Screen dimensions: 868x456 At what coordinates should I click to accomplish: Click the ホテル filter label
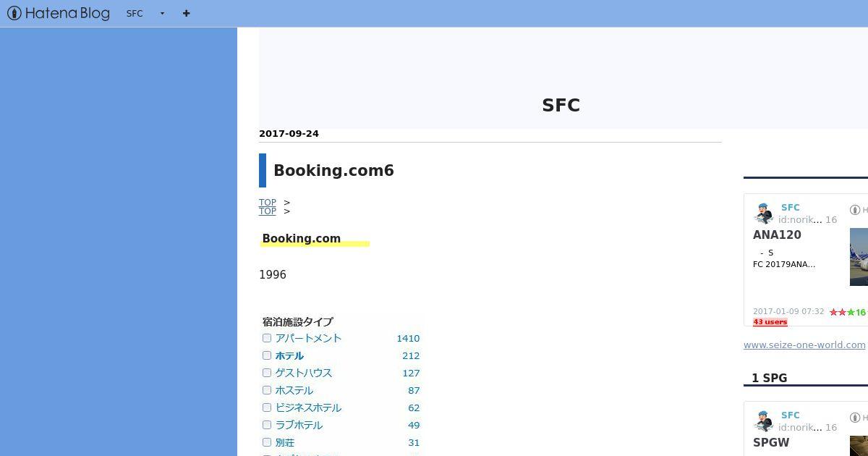(289, 355)
